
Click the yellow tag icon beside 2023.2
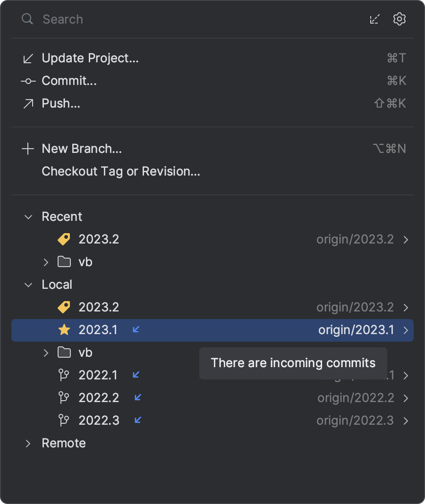point(64,239)
